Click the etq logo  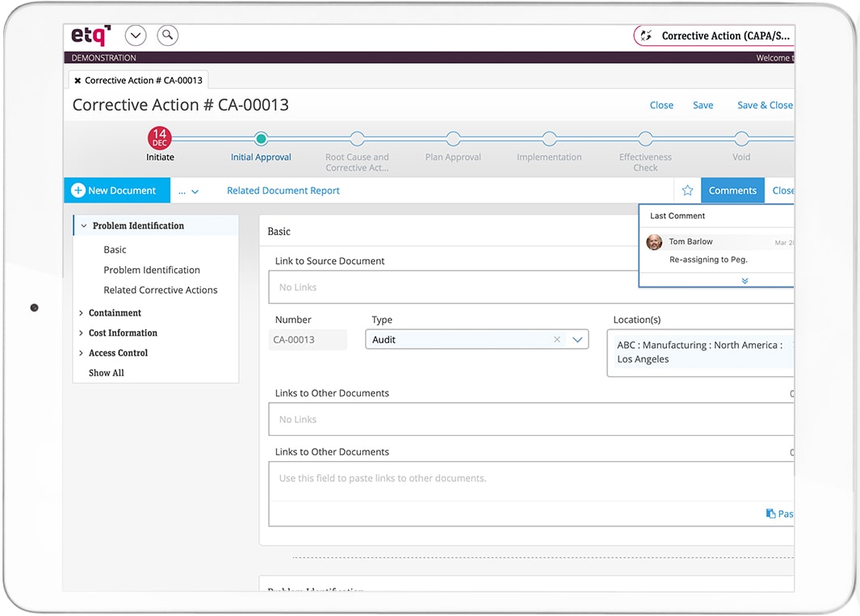click(x=90, y=36)
